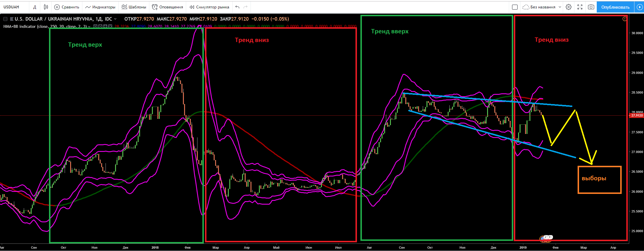Take a chart snapshot with the camera
Viewport: 644px width, 251px height.
[591, 7]
